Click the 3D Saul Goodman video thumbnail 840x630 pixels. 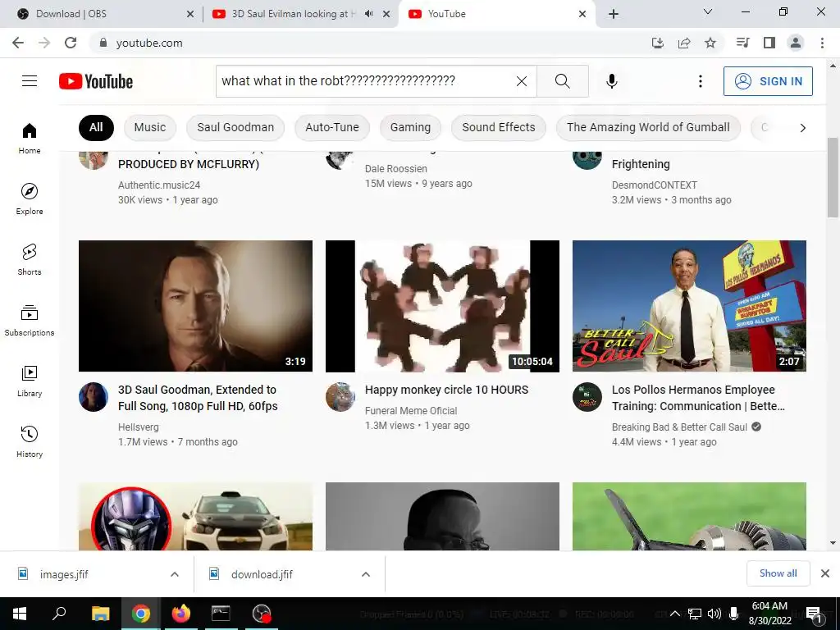tap(195, 306)
